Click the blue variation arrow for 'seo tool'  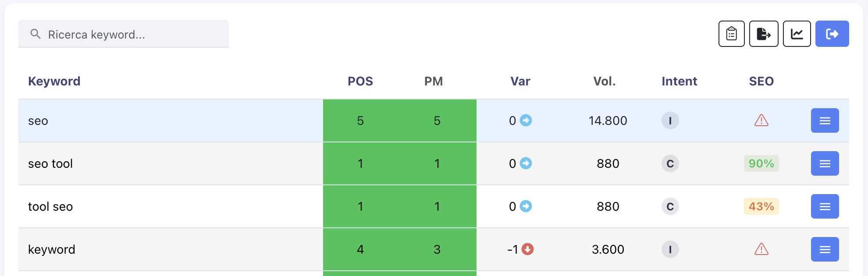[526, 163]
